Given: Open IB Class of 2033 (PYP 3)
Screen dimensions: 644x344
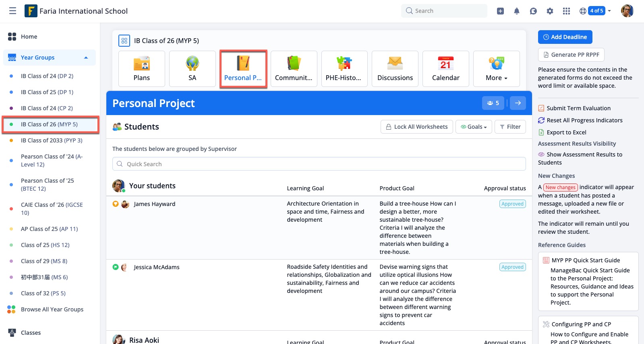Looking at the screenshot, I should tap(52, 140).
